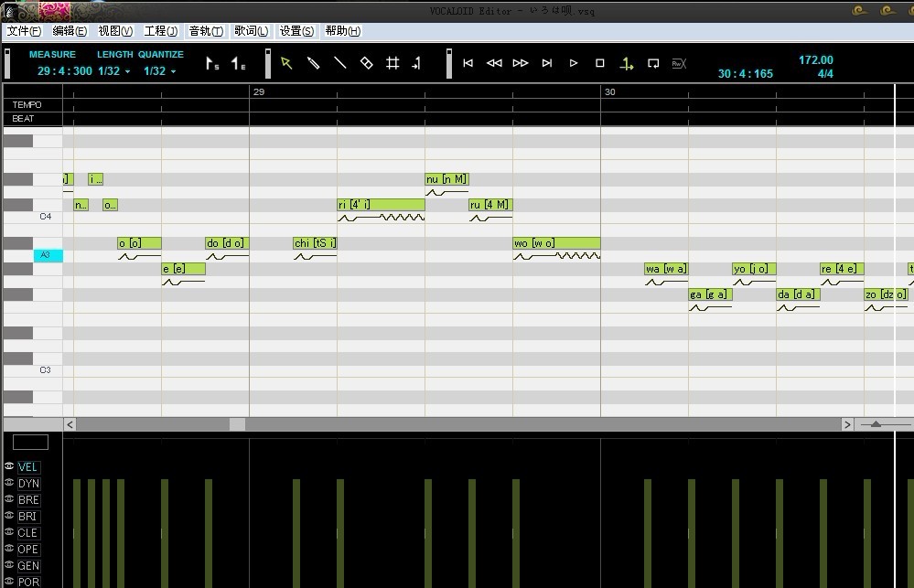Viewport: 914px width, 588px height.
Task: Adjust the horizontal zoom slider
Action: [876, 424]
